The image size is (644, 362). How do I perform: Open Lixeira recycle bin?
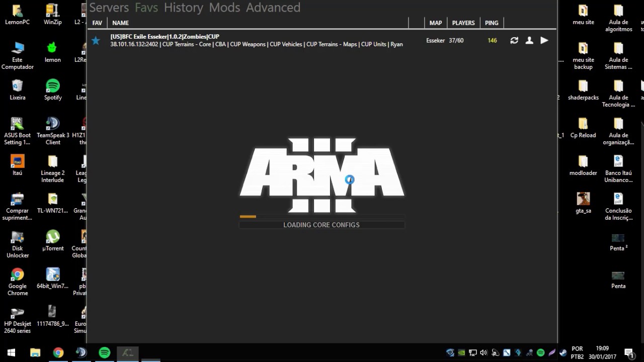pos(18,90)
